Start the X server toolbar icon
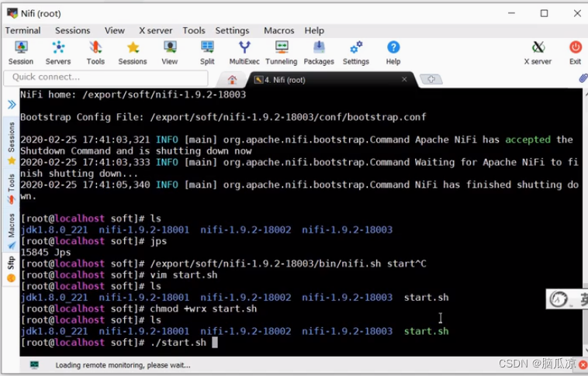 tap(538, 53)
